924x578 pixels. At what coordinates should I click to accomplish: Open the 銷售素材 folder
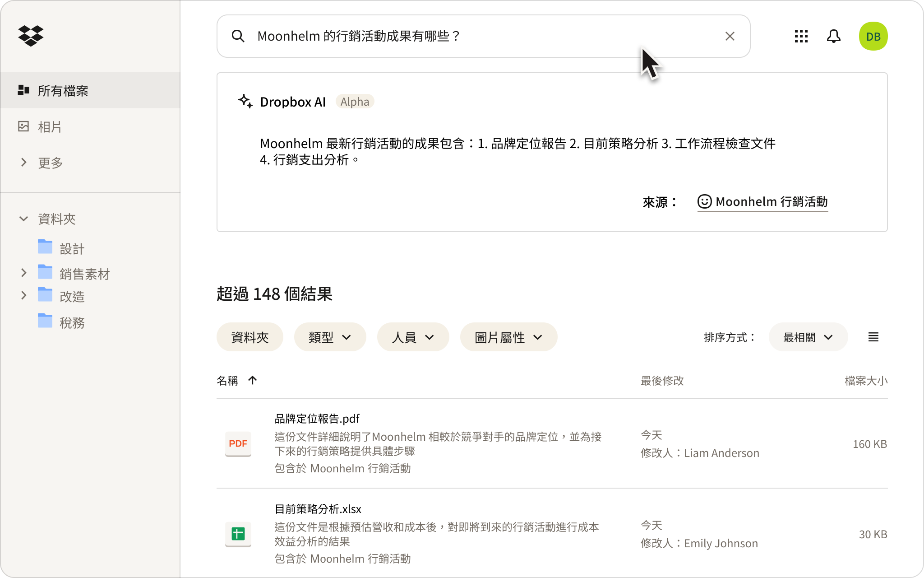84,274
